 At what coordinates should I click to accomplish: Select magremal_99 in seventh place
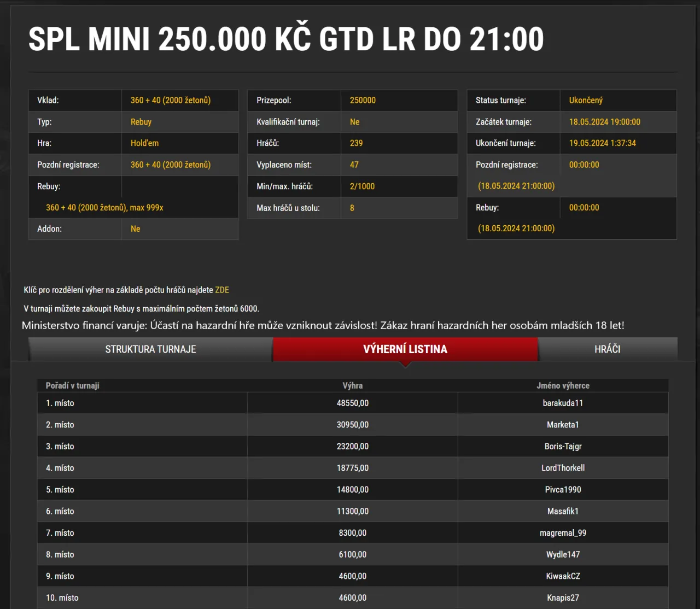coord(563,532)
